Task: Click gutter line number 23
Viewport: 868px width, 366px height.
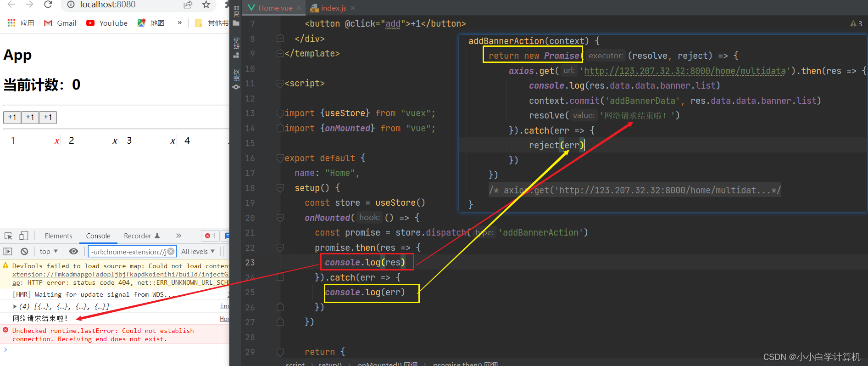Action: point(250,263)
